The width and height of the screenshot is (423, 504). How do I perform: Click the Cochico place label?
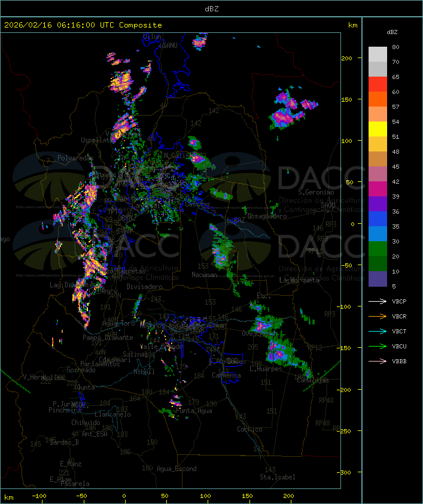pos(249,429)
